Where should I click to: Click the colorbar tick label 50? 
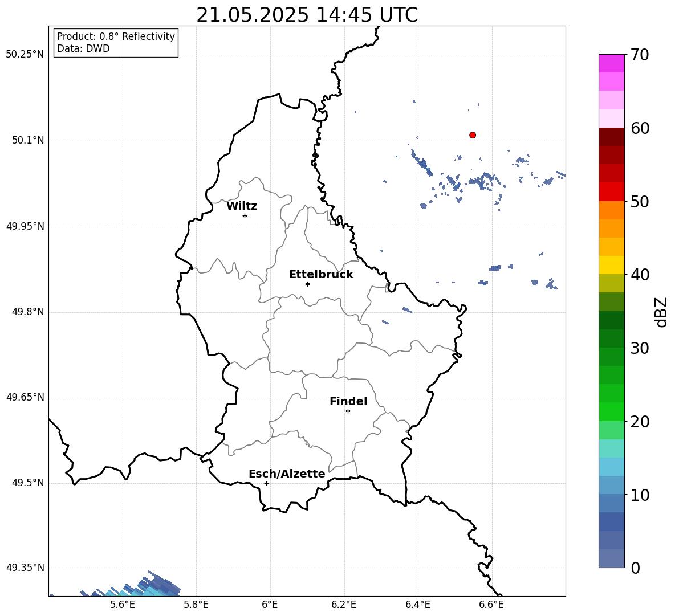click(640, 202)
